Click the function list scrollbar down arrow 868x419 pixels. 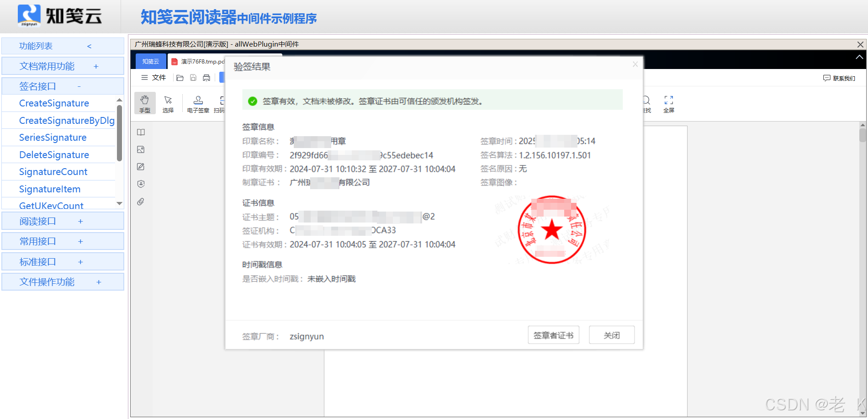tap(119, 204)
